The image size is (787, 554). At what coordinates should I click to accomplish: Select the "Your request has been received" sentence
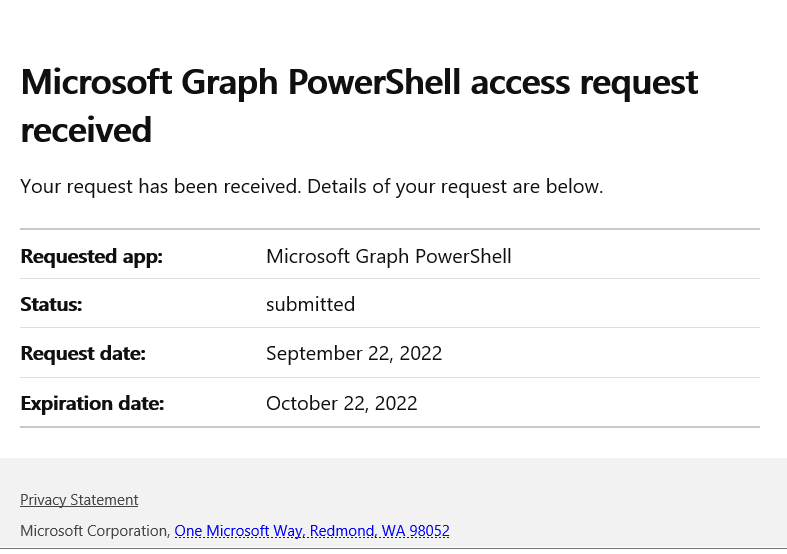(161, 187)
